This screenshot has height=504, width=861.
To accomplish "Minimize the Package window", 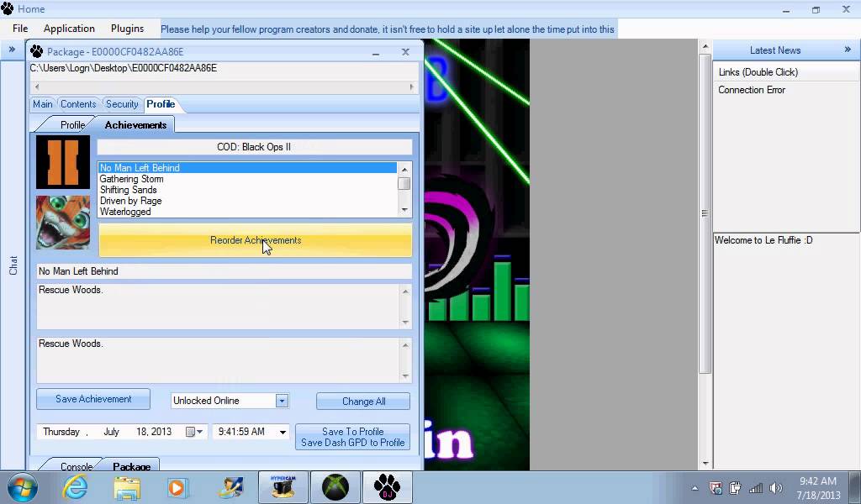I will point(376,53).
